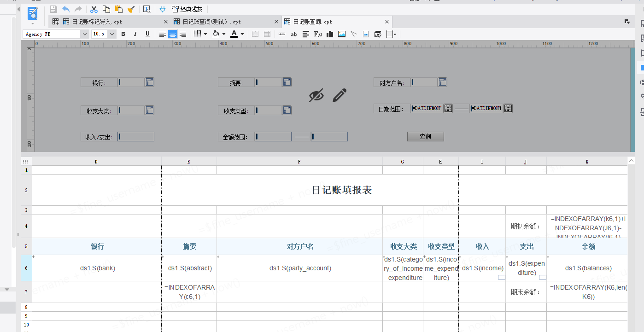Open the 摘要 combo box dropdown button

[287, 82]
